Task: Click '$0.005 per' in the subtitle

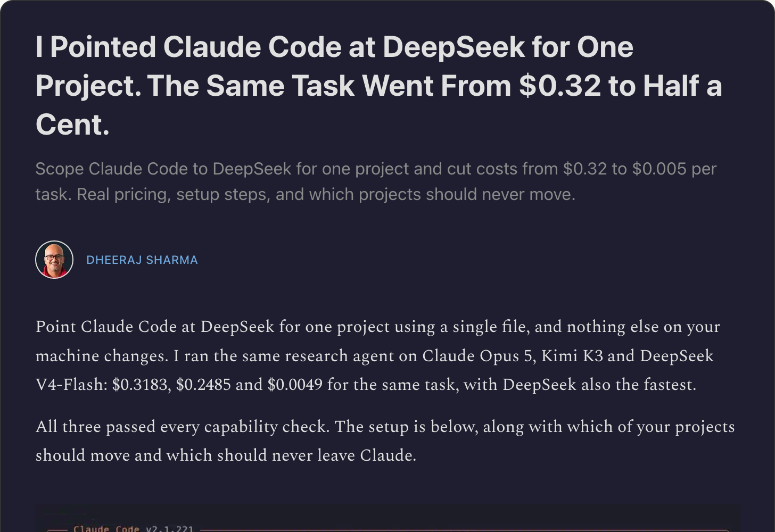Action: point(674,169)
